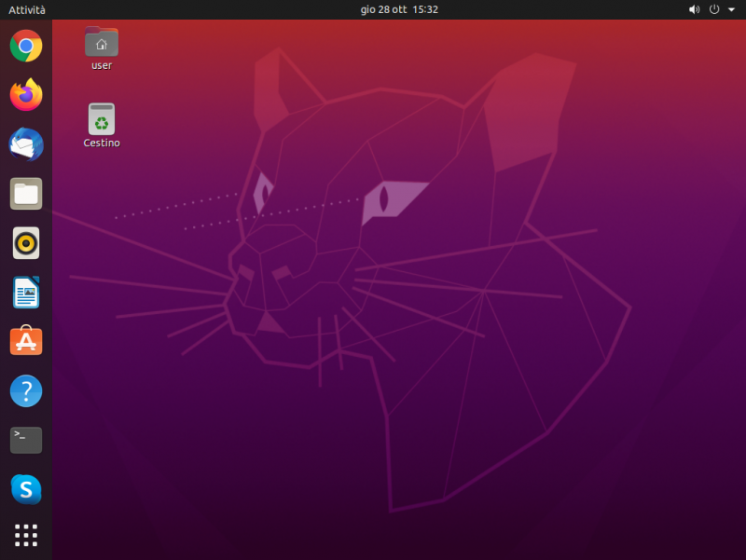Screen dimensions: 746x560
Task: Launch Google Chrome from the dock
Action: pos(26,46)
